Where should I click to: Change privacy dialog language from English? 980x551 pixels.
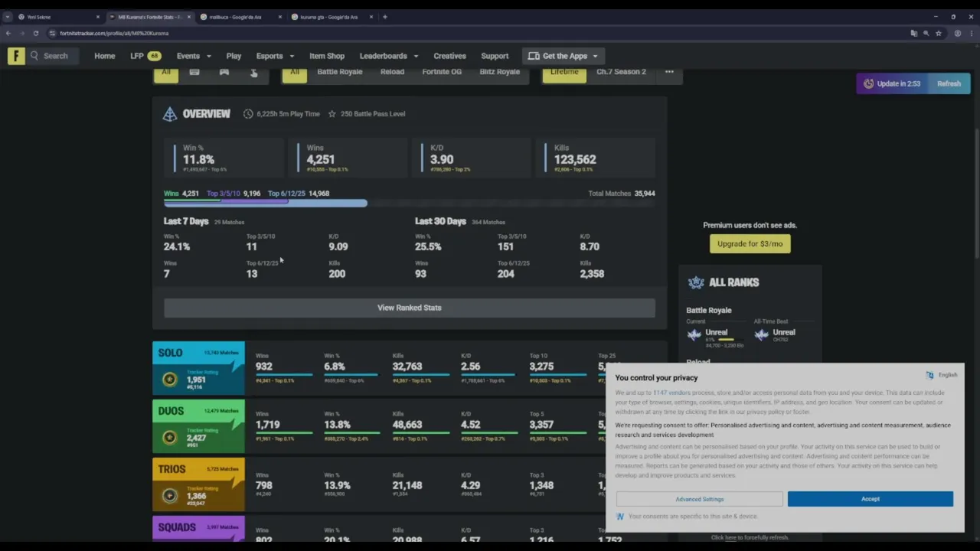[942, 375]
